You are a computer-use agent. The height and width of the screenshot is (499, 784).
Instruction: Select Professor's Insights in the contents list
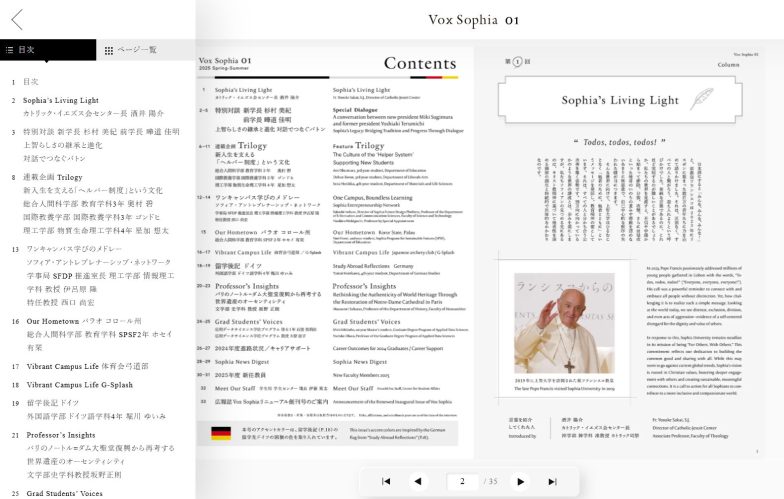coord(61,435)
